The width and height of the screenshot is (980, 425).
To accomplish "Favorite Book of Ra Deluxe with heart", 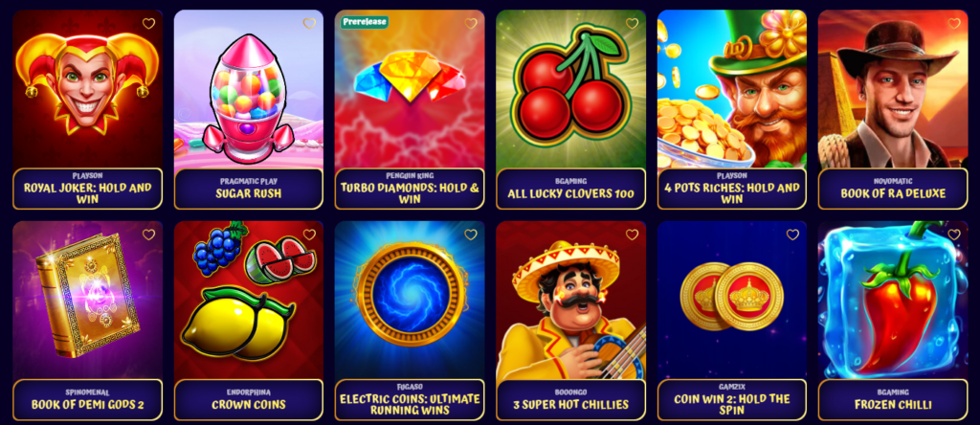I will [x=954, y=24].
